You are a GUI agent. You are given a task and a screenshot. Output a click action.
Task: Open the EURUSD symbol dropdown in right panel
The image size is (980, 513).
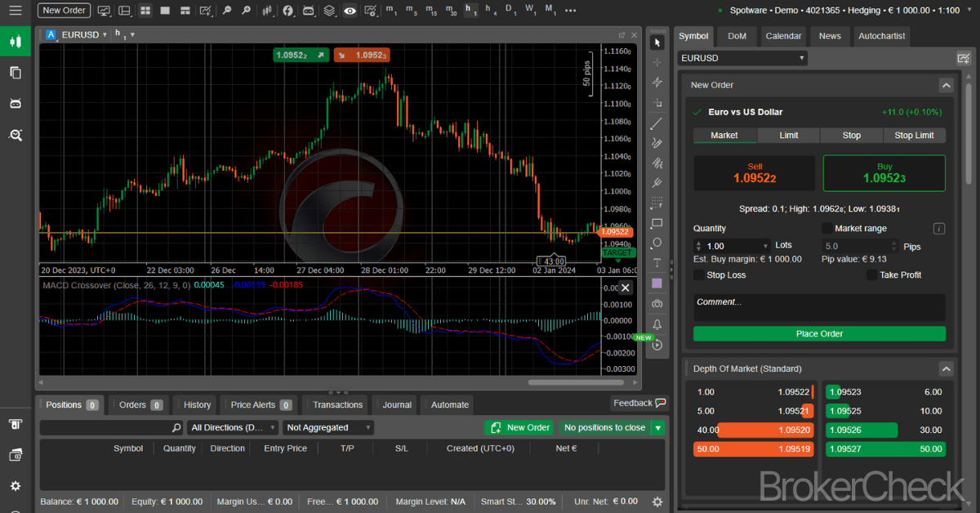click(742, 58)
